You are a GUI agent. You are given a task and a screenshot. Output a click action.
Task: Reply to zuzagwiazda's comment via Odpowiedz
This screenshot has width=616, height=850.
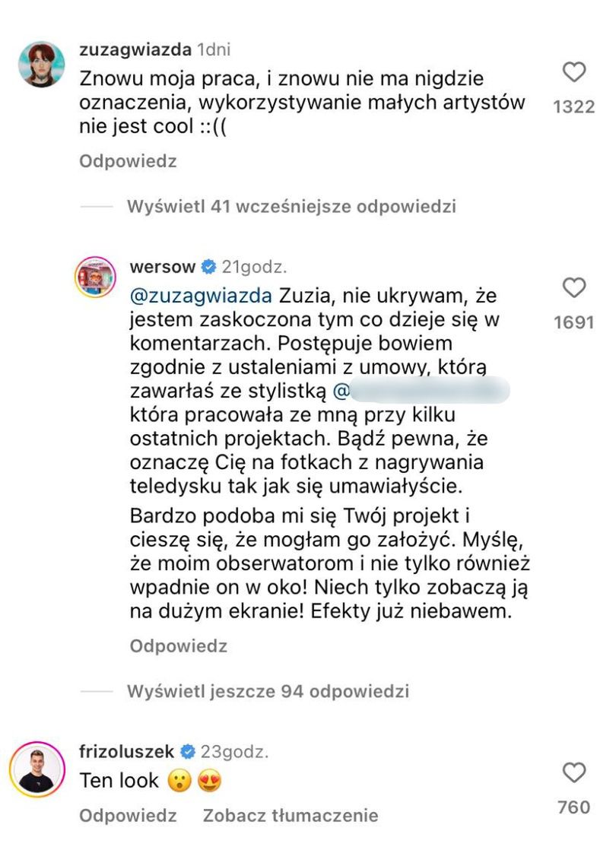(x=128, y=161)
